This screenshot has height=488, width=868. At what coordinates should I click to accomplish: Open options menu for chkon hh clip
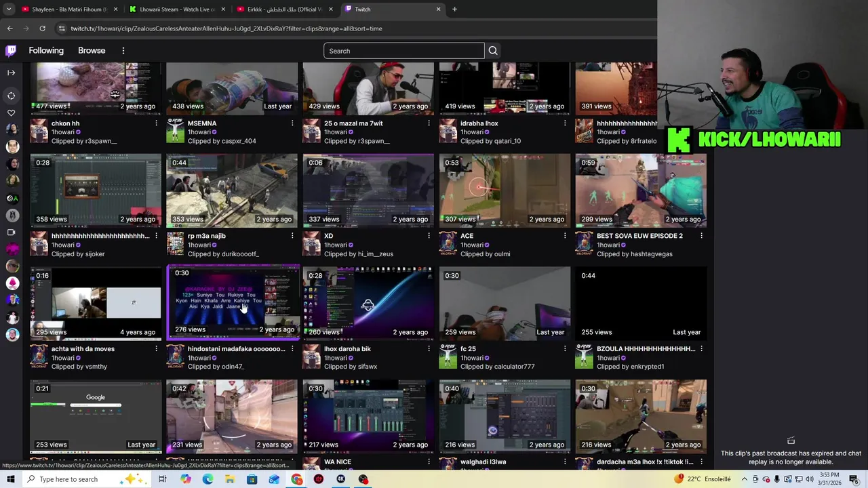pyautogui.click(x=156, y=123)
